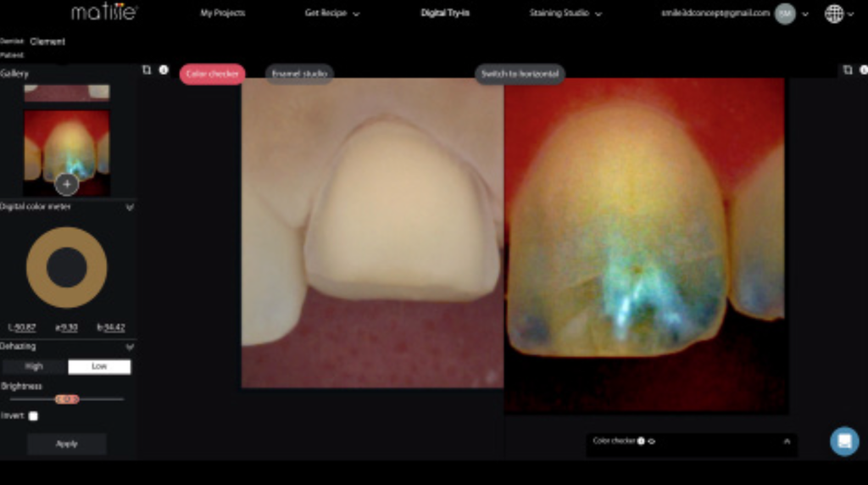
Task: Toggle Color checker visibility eye icon
Action: tap(652, 441)
